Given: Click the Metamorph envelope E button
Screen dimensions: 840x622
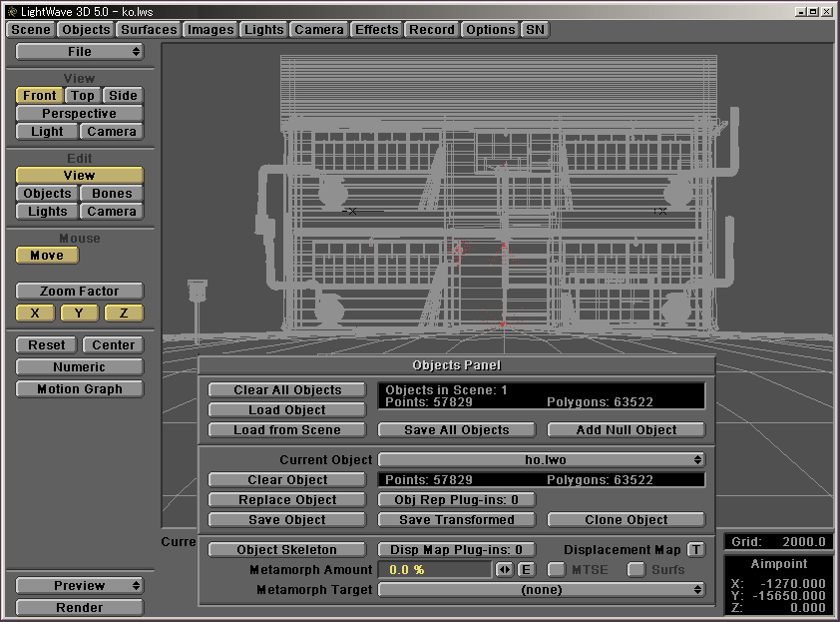Looking at the screenshot, I should [x=526, y=570].
